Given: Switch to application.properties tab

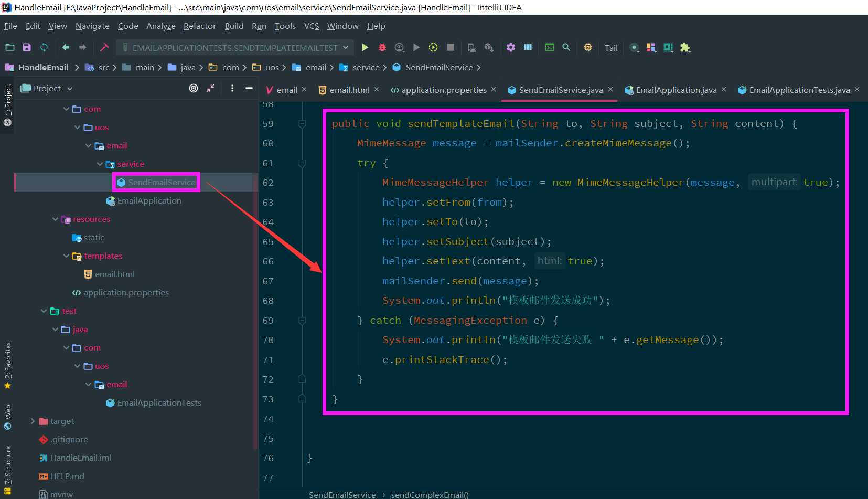Looking at the screenshot, I should coord(444,90).
